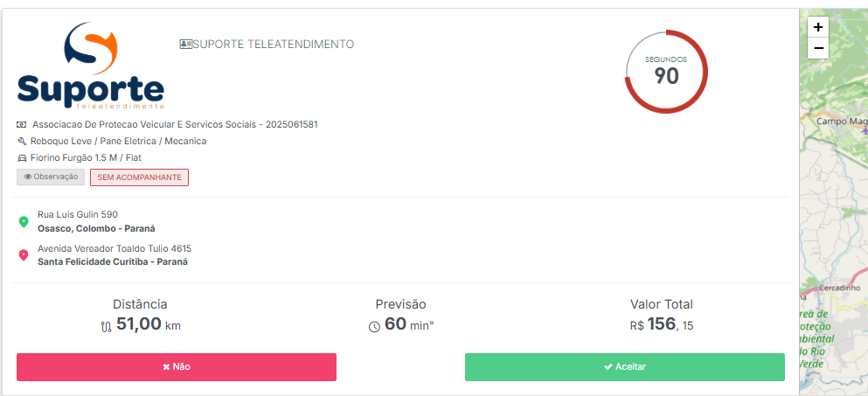The image size is (868, 396).
Task: Click the Valor Total R$ 156,15 amount
Action: (x=662, y=324)
